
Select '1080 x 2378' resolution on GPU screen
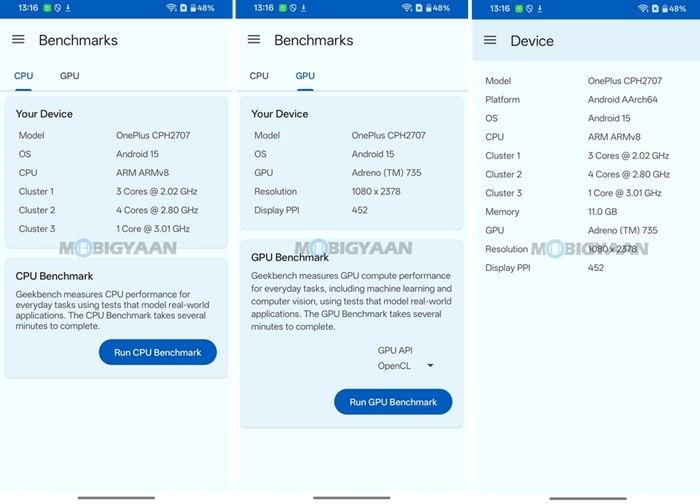click(x=376, y=192)
